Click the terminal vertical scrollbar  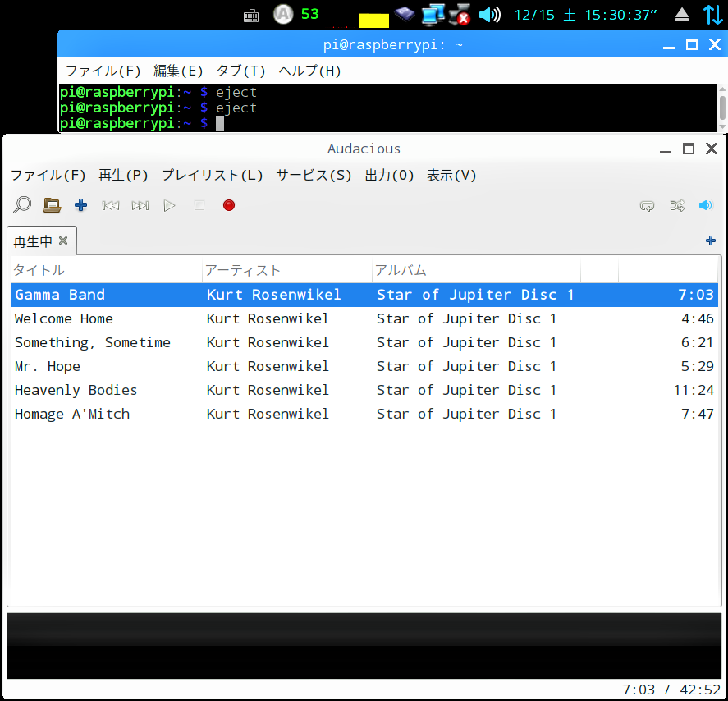722,108
